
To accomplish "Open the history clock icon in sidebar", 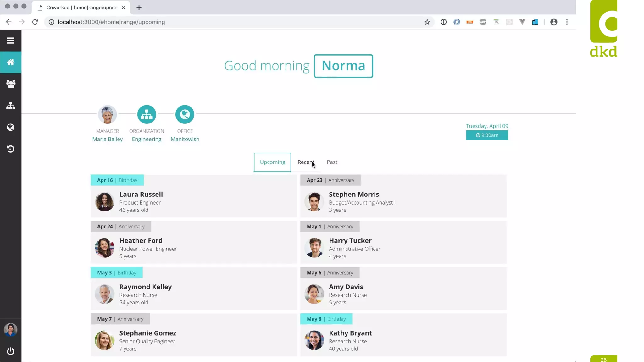I will pyautogui.click(x=11, y=149).
